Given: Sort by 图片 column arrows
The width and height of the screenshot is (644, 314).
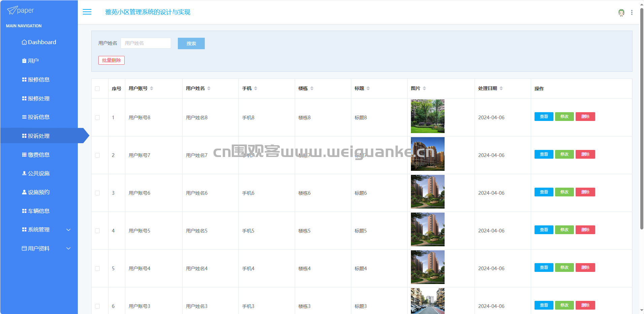Looking at the screenshot, I should point(424,88).
